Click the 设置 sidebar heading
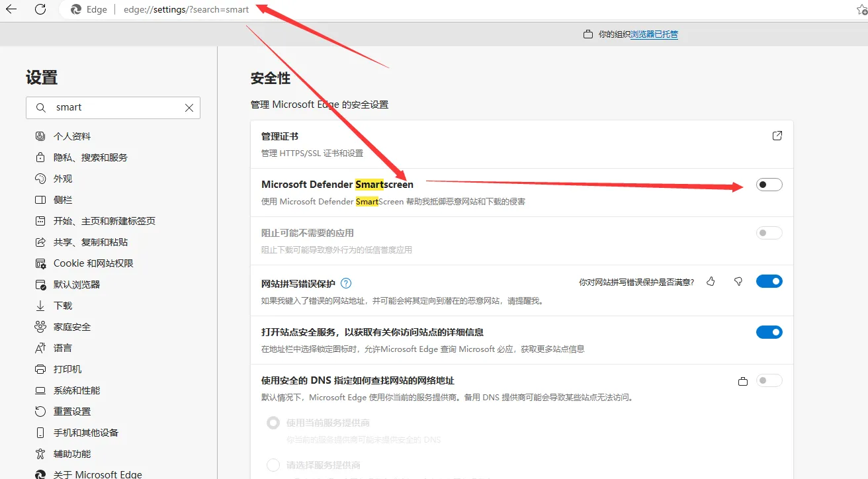 (x=42, y=77)
